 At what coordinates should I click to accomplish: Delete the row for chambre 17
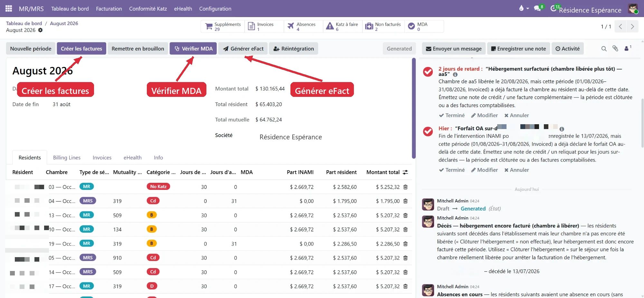(x=405, y=286)
